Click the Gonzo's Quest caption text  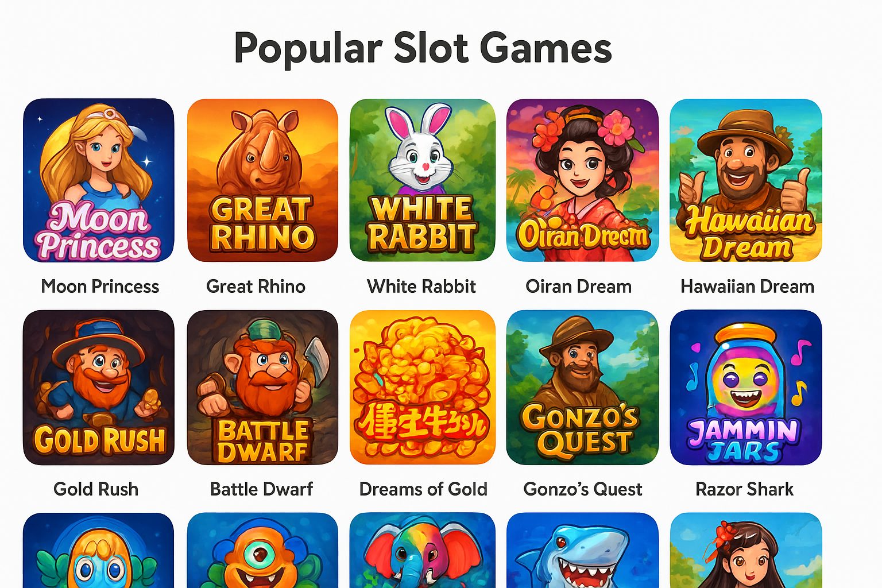point(582,489)
